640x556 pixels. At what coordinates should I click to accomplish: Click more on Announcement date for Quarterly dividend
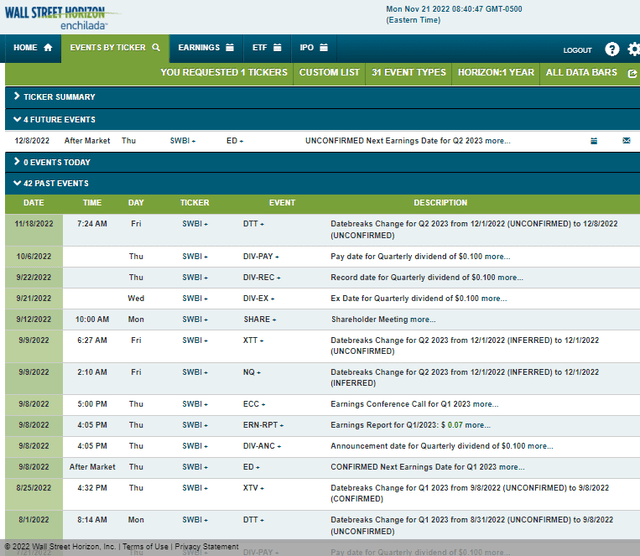(540, 446)
